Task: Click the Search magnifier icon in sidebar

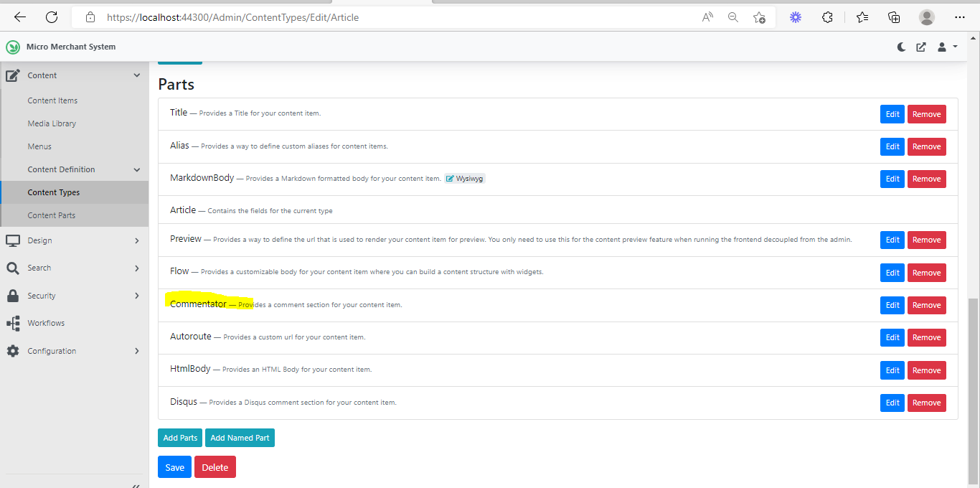Action: [x=12, y=267]
